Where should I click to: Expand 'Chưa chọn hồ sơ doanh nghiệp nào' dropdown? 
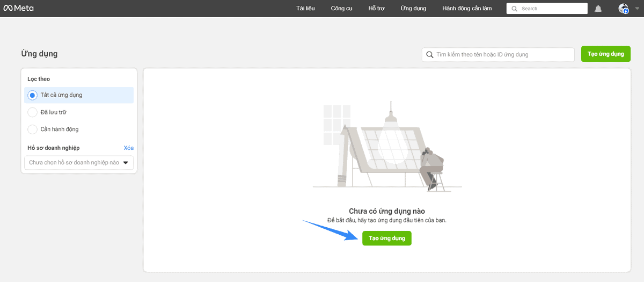tap(79, 162)
